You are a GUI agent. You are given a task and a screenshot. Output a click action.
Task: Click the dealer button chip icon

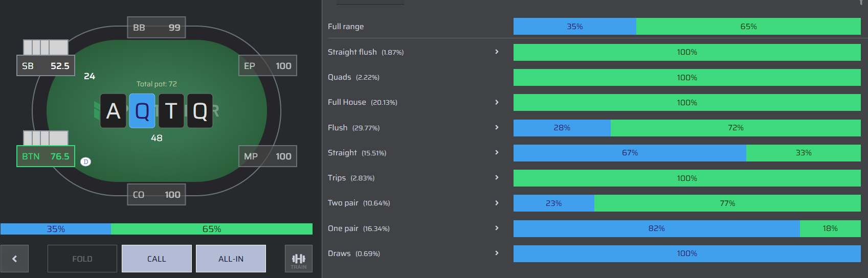86,161
